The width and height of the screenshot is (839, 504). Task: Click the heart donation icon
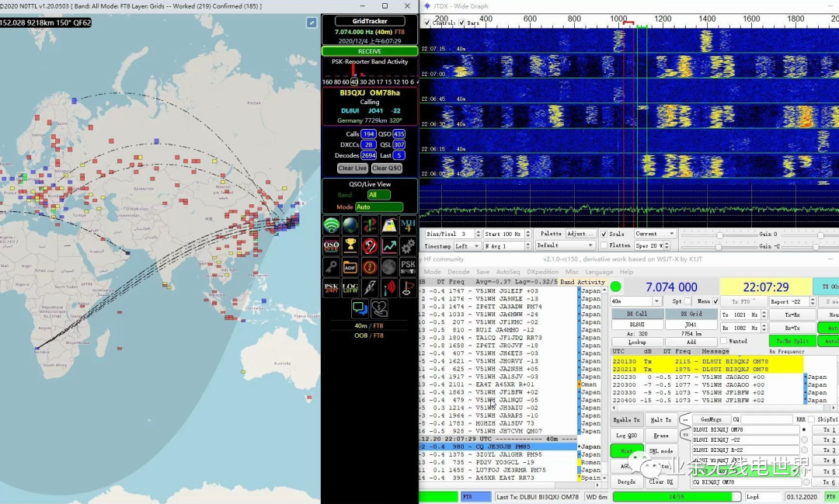[x=379, y=309]
